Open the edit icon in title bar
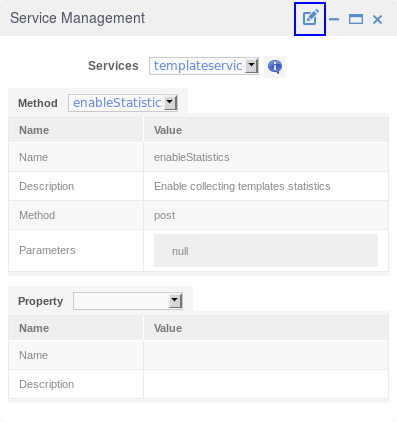The image size is (397, 422). (310, 19)
